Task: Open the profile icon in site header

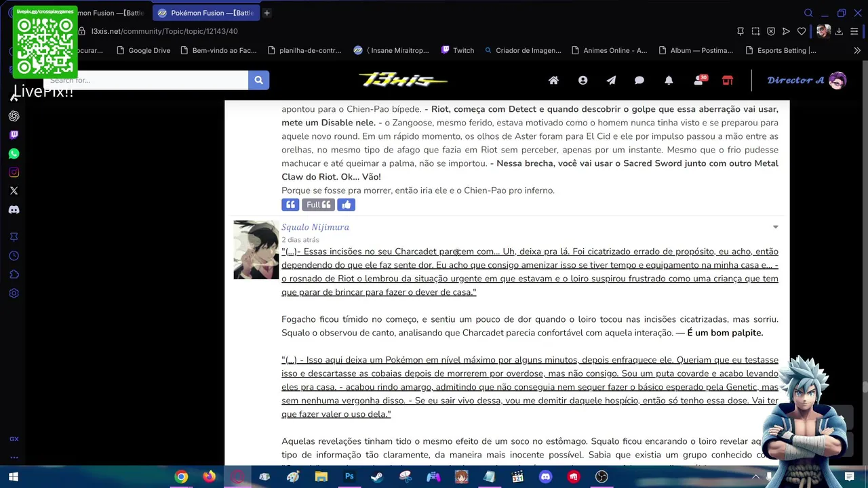Action: click(583, 80)
